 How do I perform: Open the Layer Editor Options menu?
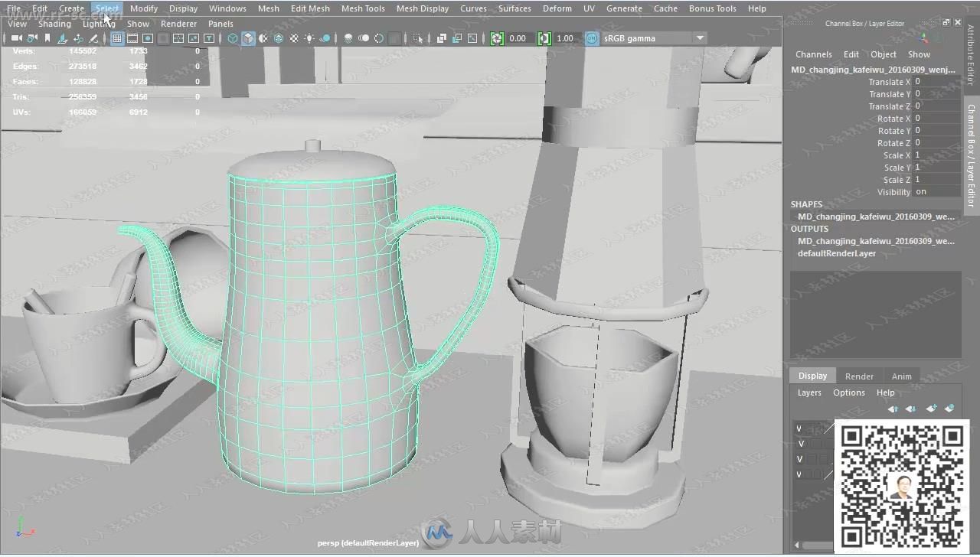coord(848,393)
